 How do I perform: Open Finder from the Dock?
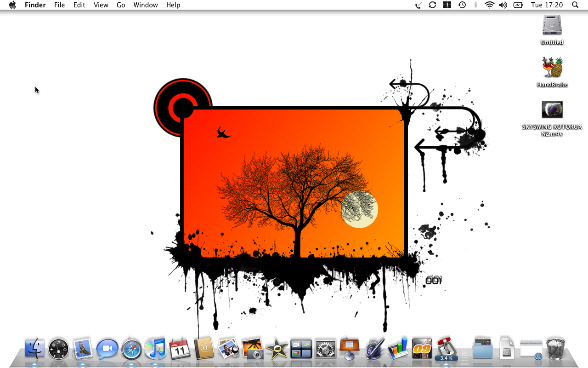(x=35, y=349)
